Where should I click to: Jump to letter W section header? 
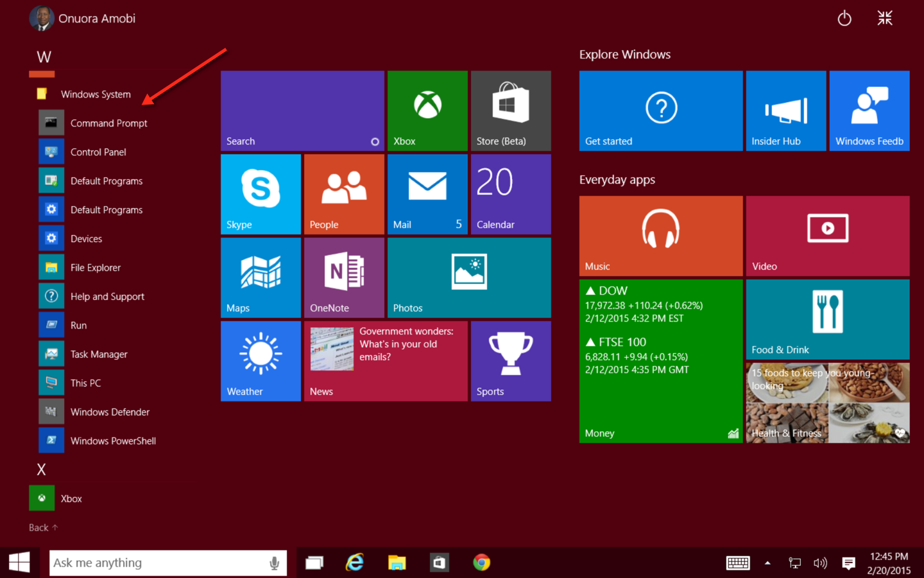[44, 57]
